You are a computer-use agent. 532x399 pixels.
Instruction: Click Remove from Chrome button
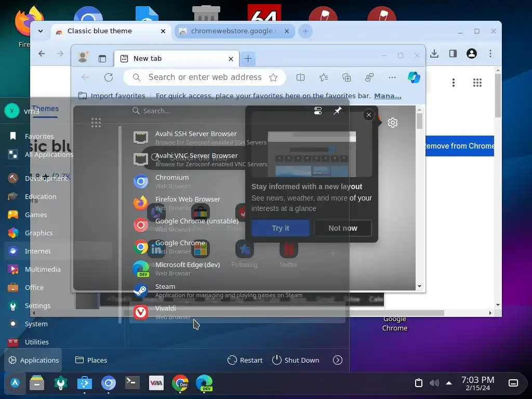460,146
